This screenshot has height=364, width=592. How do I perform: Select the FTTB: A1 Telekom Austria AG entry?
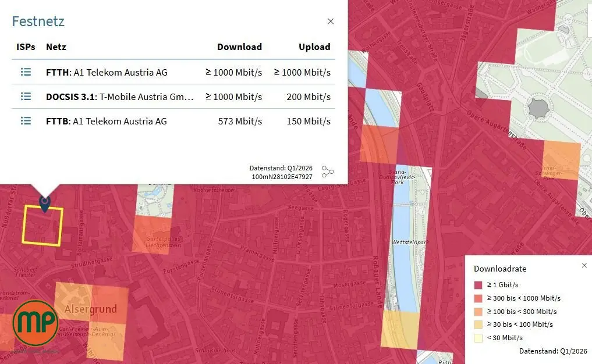pos(106,122)
